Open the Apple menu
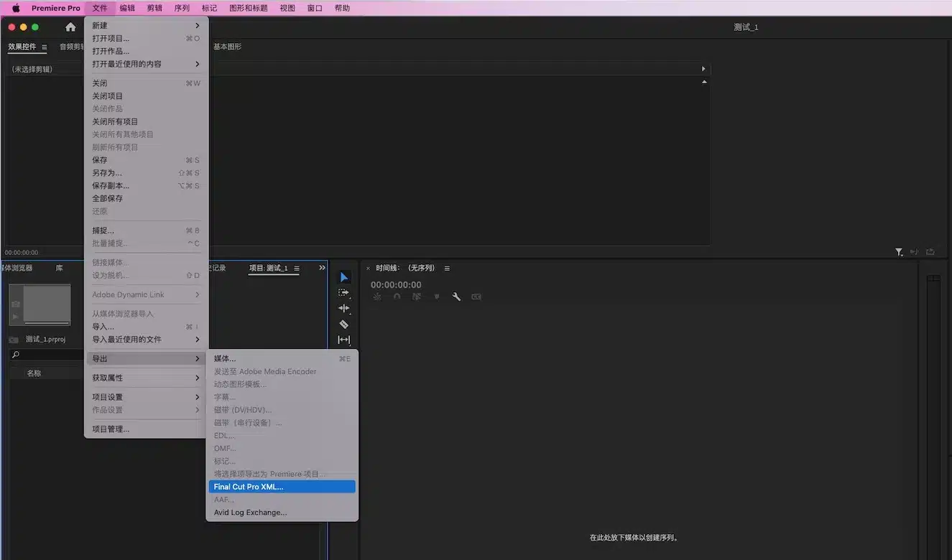The width and height of the screenshot is (952, 560). click(16, 8)
